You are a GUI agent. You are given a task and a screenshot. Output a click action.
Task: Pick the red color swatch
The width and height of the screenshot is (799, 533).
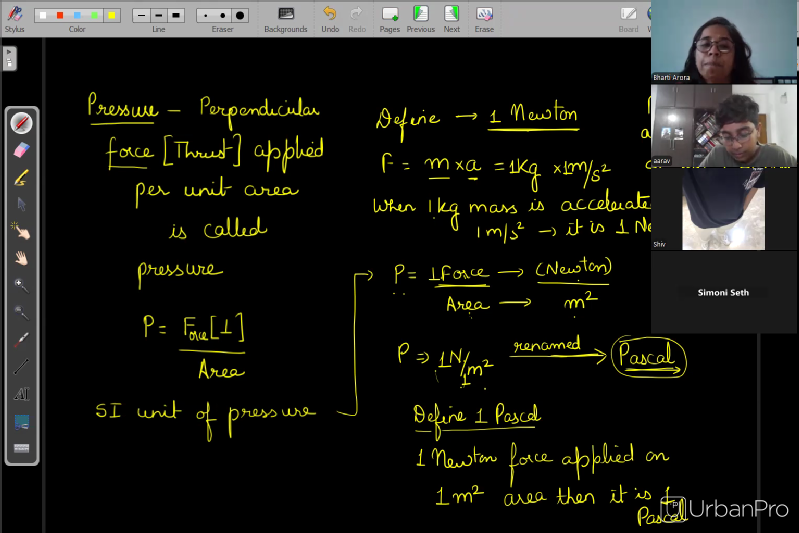[60, 15]
